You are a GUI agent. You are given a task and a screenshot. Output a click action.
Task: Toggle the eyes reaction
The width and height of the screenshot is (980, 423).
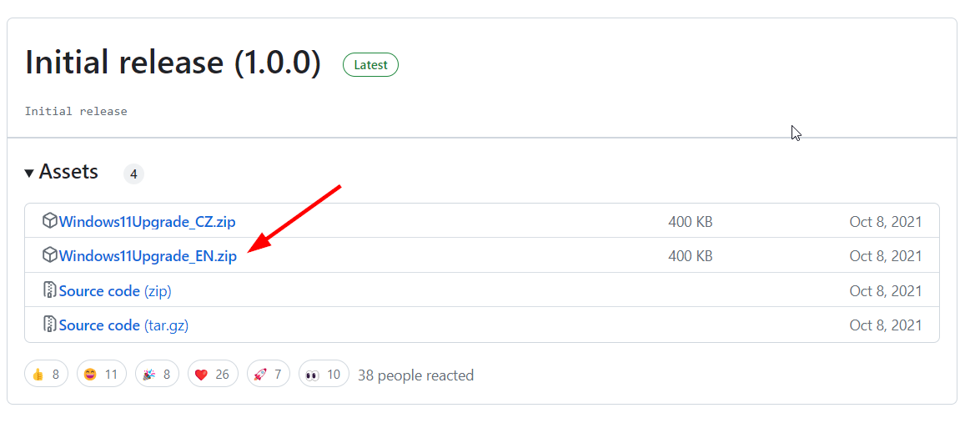pyautogui.click(x=324, y=375)
